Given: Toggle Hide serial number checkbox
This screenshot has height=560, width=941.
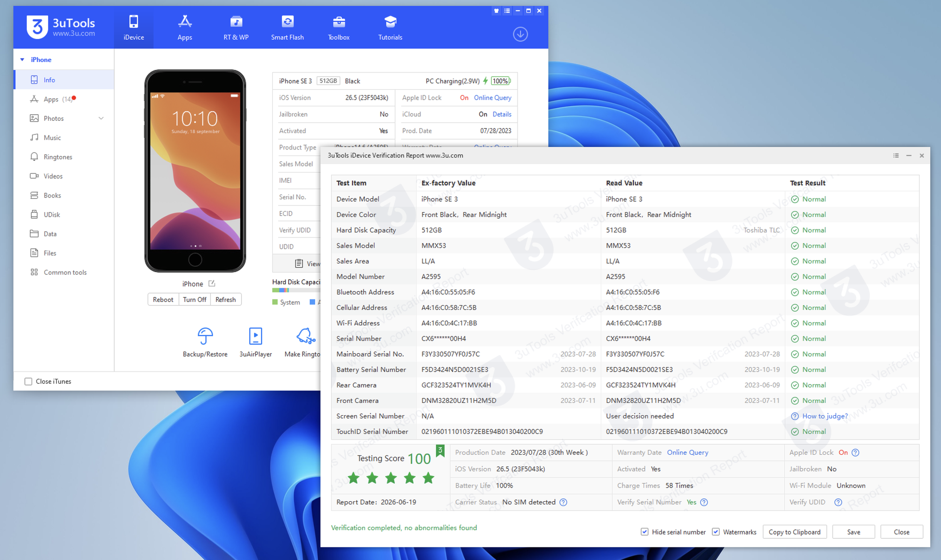Looking at the screenshot, I should pos(645,532).
